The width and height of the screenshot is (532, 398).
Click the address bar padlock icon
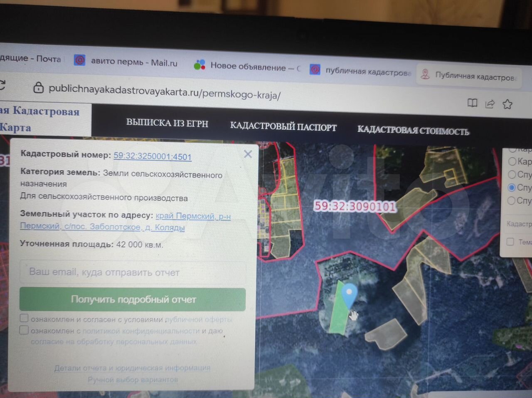point(38,87)
